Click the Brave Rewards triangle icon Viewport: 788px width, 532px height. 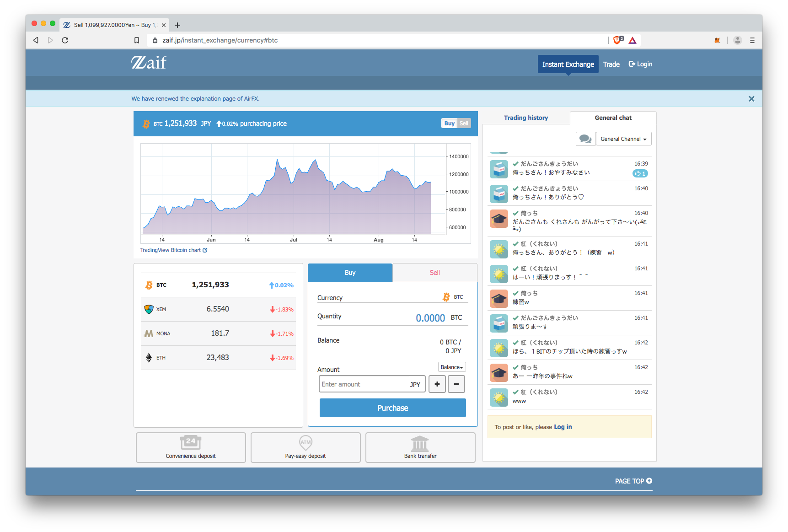(633, 40)
